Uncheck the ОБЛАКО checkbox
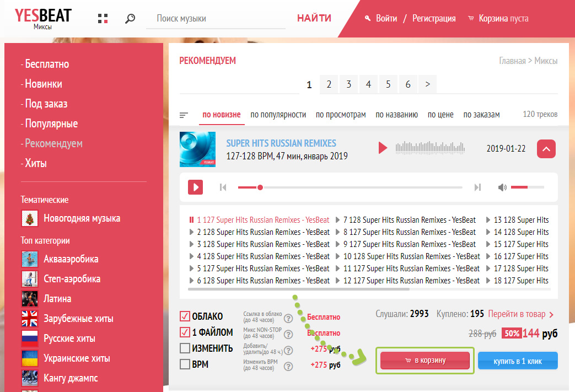This screenshot has width=575, height=392. (185, 316)
